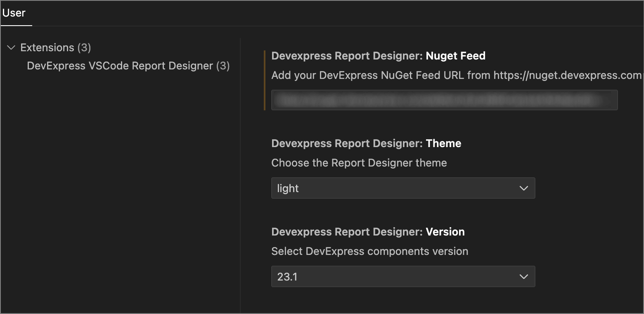Click the 'Devexpress Report Designer: Version' heading
Image resolution: width=644 pixels, height=314 pixels.
[x=368, y=232]
